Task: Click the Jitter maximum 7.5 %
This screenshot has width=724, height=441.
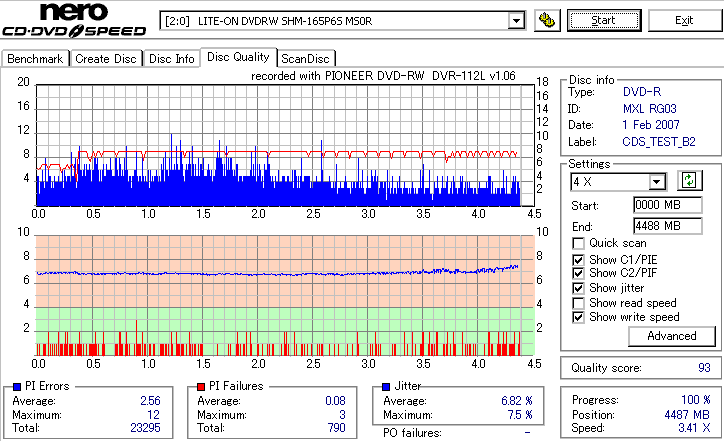Action: 520,415
